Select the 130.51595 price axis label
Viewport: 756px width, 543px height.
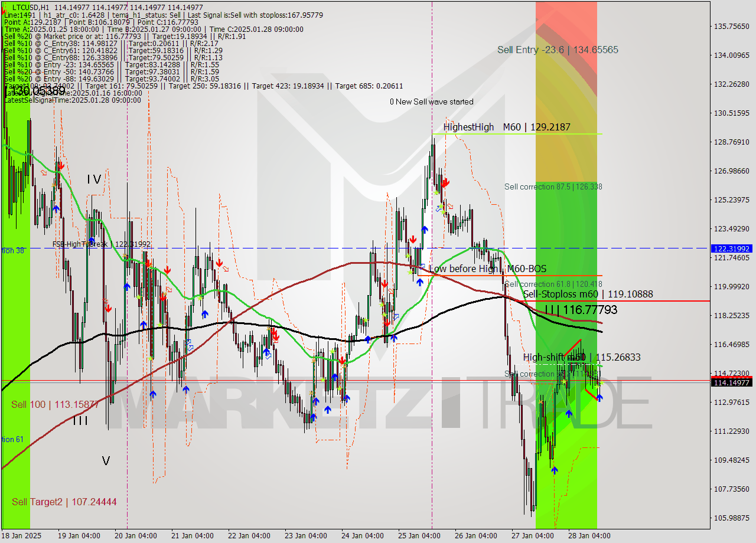coord(732,113)
